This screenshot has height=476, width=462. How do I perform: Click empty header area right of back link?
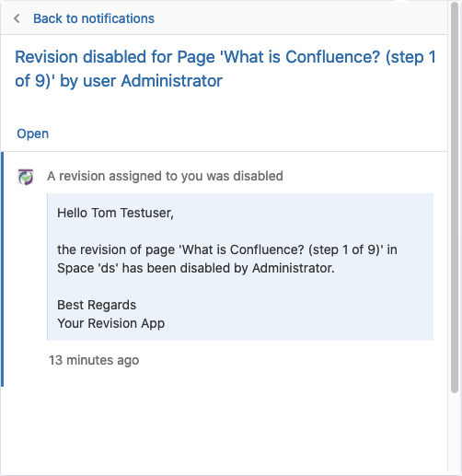pyautogui.click(x=301, y=18)
